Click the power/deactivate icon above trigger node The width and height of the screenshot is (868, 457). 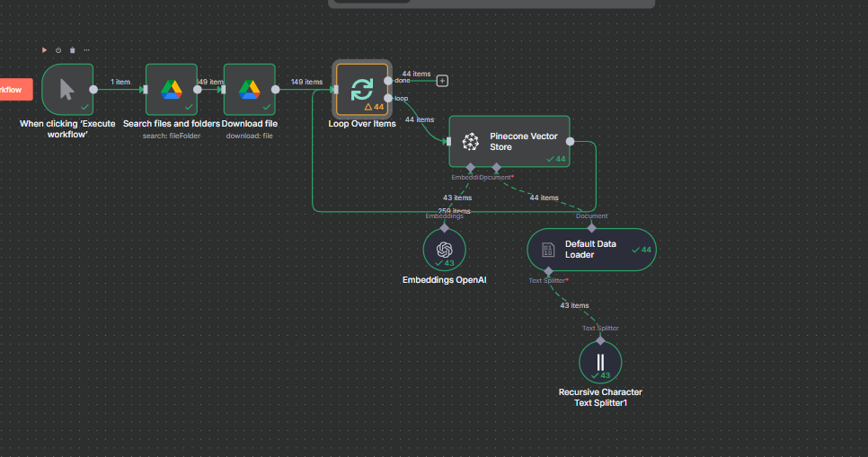58,50
